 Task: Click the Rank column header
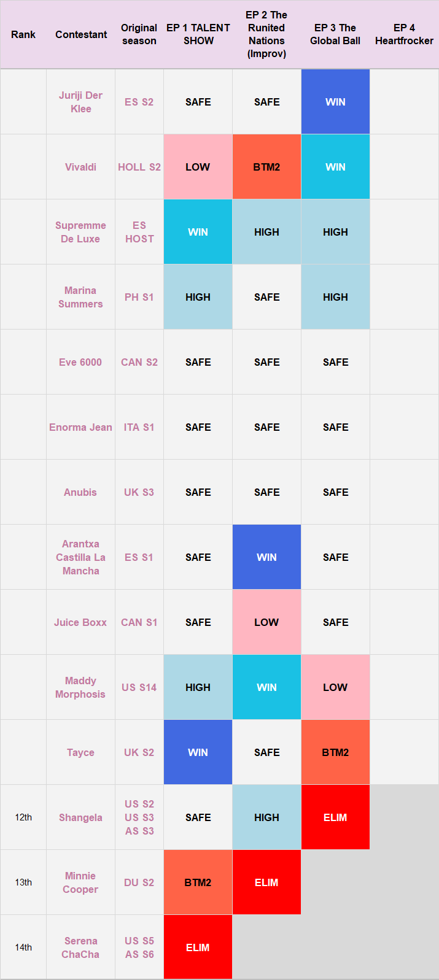pos(23,34)
